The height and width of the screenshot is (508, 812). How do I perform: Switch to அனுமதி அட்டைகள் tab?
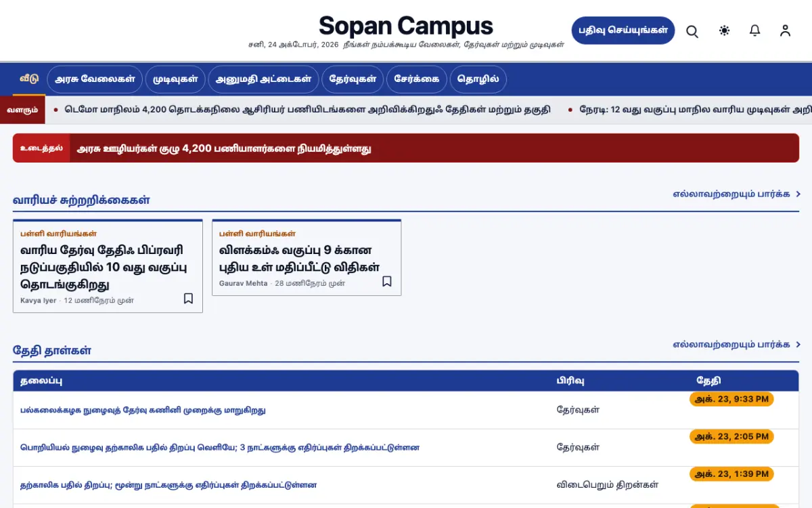[263, 79]
